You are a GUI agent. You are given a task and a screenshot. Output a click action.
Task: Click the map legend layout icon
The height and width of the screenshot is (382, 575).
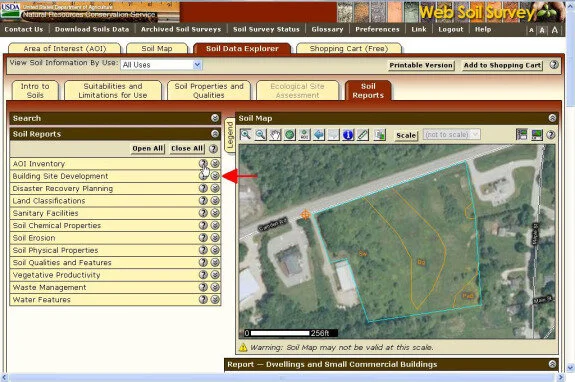coord(521,135)
